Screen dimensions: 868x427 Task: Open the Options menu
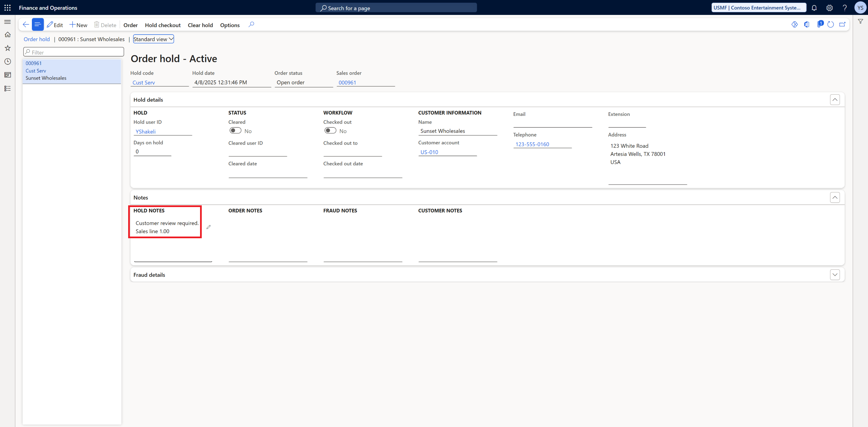[x=230, y=25]
